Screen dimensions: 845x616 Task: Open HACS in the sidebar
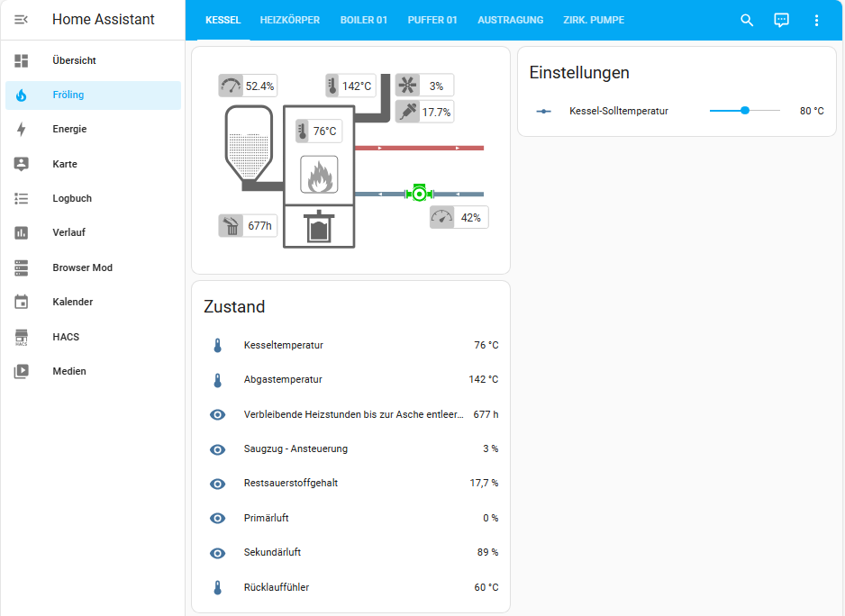66,337
